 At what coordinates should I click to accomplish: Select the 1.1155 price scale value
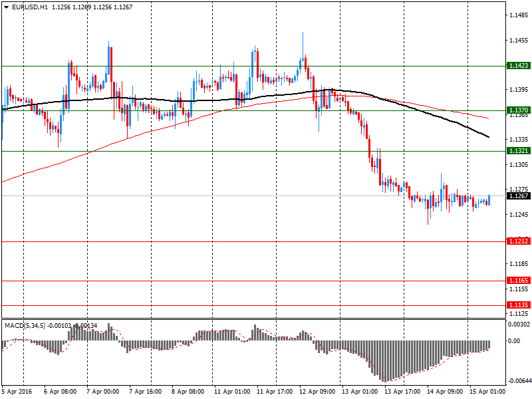[x=519, y=289]
